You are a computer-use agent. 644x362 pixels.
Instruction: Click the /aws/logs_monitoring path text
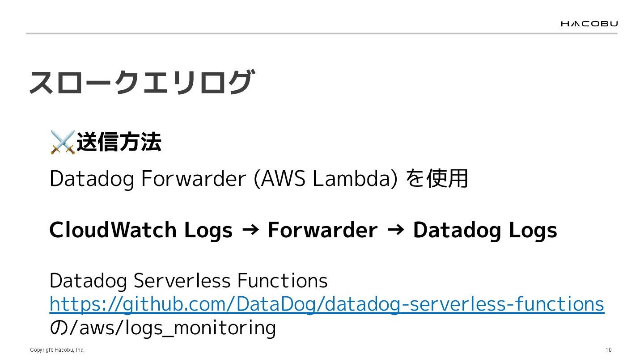point(171,328)
